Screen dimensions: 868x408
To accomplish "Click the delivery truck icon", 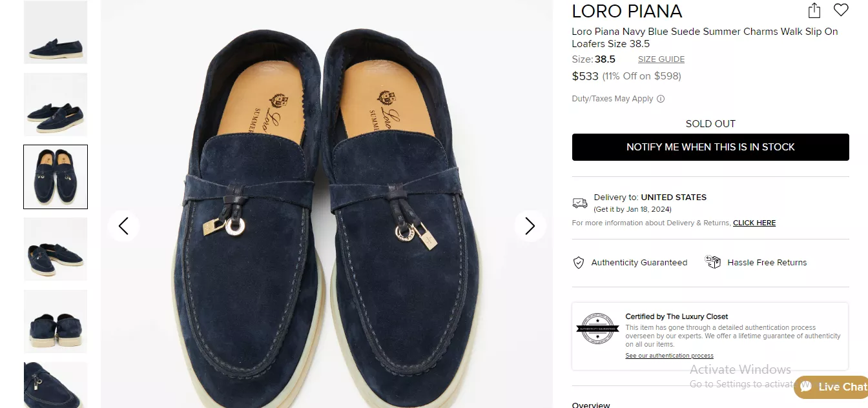I will 580,203.
